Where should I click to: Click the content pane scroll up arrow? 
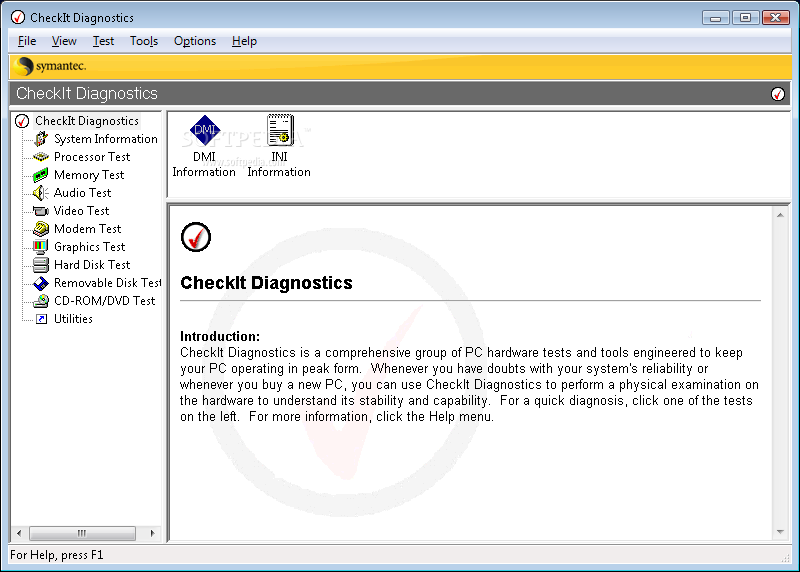pos(780,215)
